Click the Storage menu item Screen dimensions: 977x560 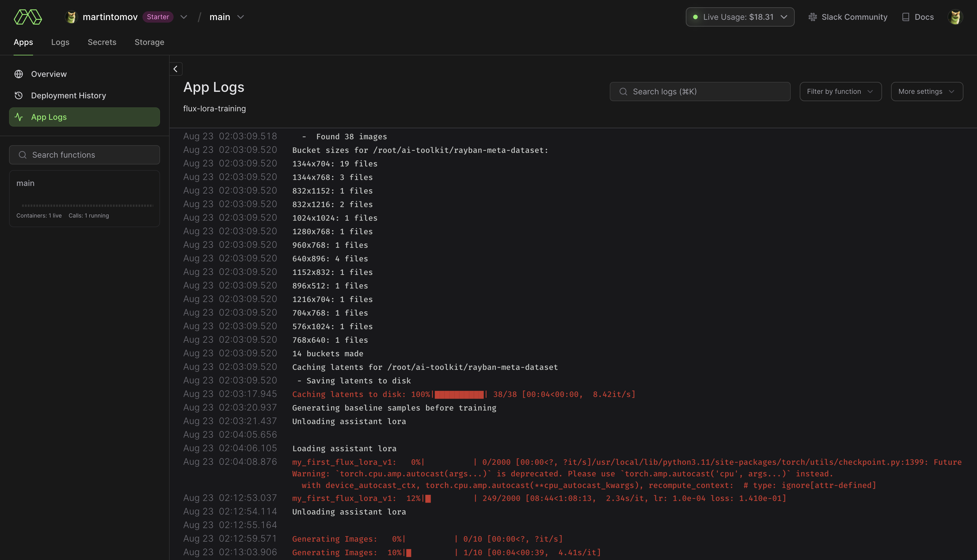[x=149, y=42]
